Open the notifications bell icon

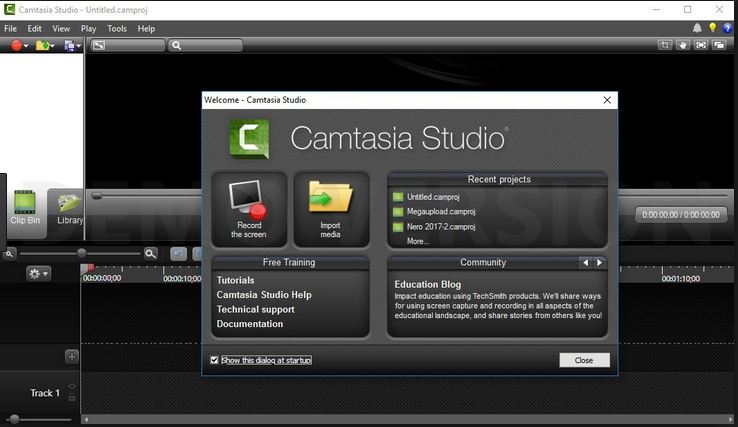point(697,28)
